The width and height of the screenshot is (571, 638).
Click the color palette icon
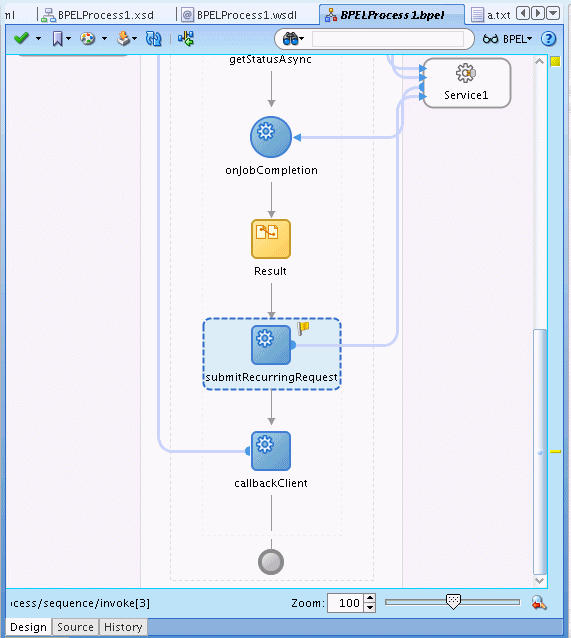pyautogui.click(x=88, y=39)
